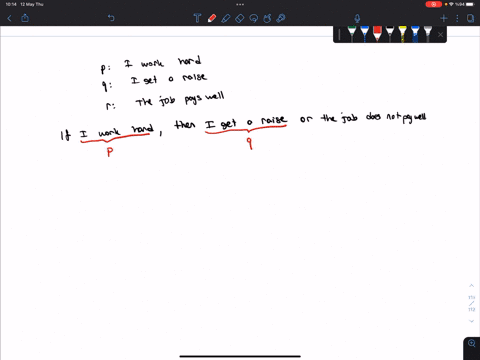The width and height of the screenshot is (480, 360).
Task: Open the zoom magnifier tool
Action: [x=472, y=343]
